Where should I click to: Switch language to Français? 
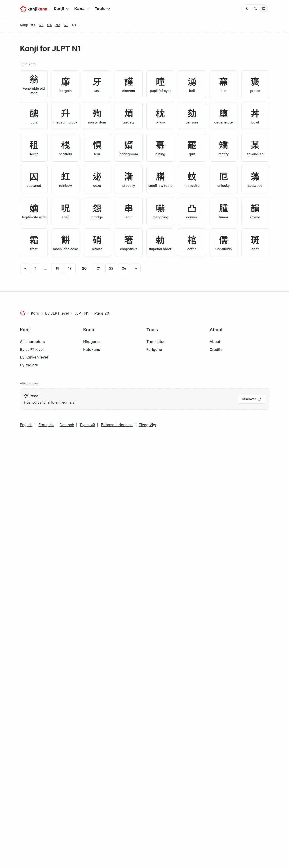(x=46, y=425)
